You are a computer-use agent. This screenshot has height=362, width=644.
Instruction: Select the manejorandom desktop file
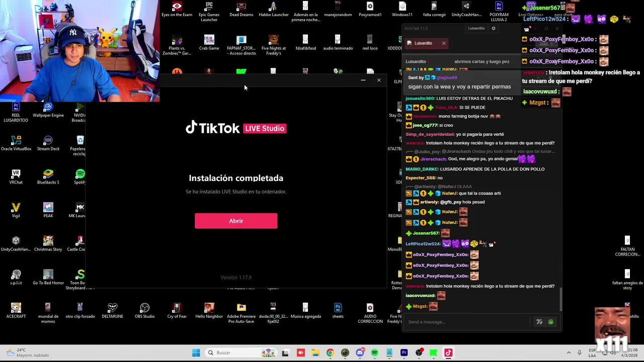(338, 10)
